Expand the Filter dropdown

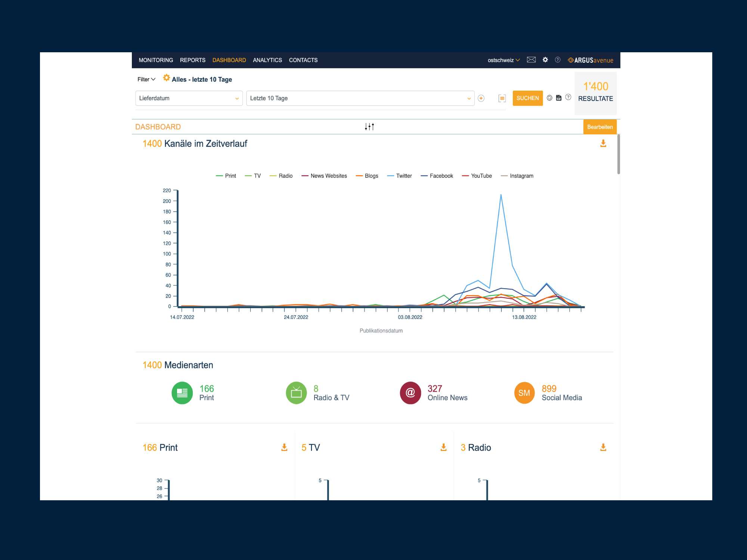(x=146, y=79)
